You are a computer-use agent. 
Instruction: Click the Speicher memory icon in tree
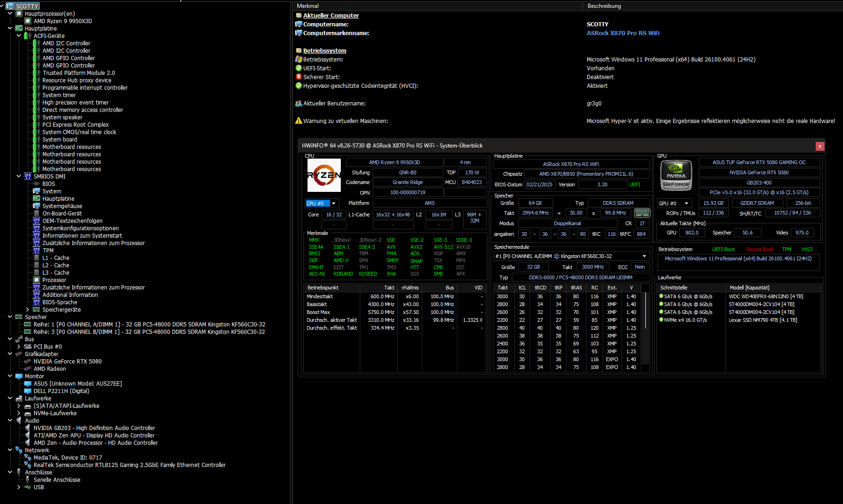tap(19, 317)
